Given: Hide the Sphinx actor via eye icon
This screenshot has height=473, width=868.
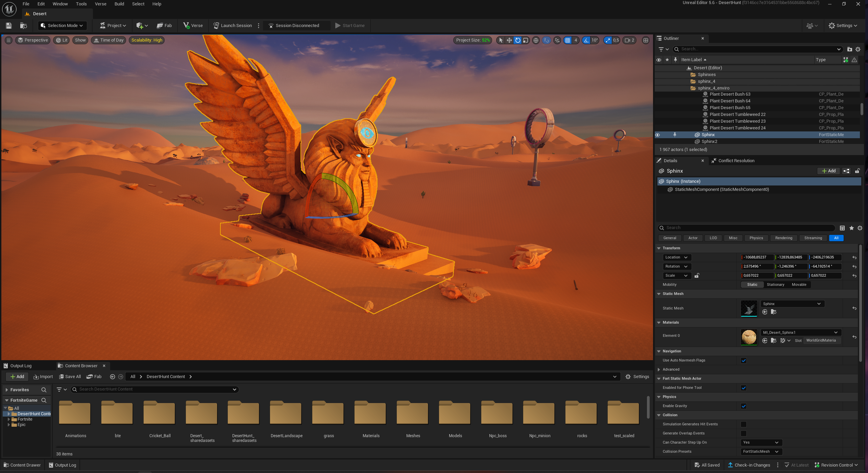Looking at the screenshot, I should pos(658,135).
